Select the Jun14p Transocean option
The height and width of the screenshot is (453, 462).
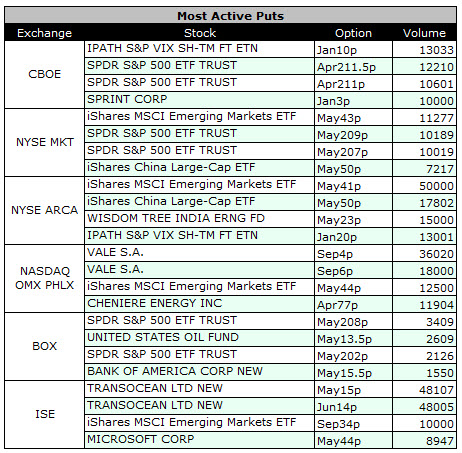tap(353, 407)
